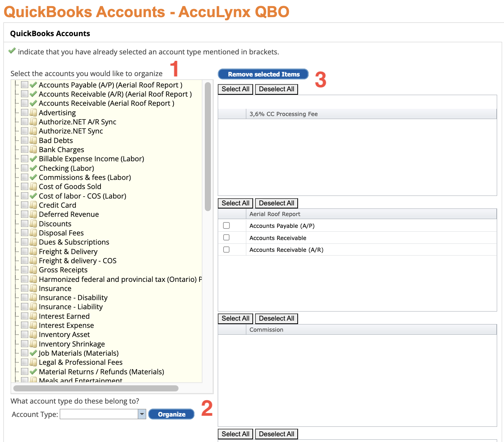Viewport: 504px width, 442px height.
Task: Tick the tree checkbox for Authorize.NET A/R Sync
Action: (25, 122)
